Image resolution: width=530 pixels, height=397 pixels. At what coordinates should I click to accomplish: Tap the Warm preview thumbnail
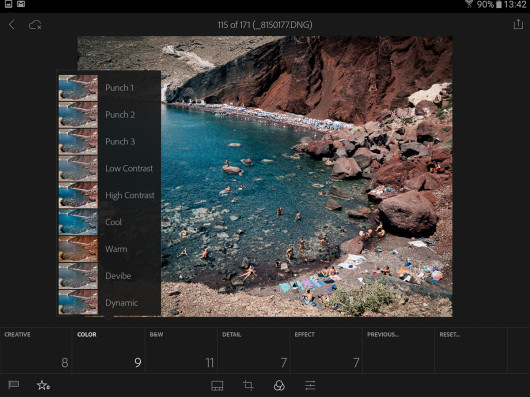tap(78, 249)
